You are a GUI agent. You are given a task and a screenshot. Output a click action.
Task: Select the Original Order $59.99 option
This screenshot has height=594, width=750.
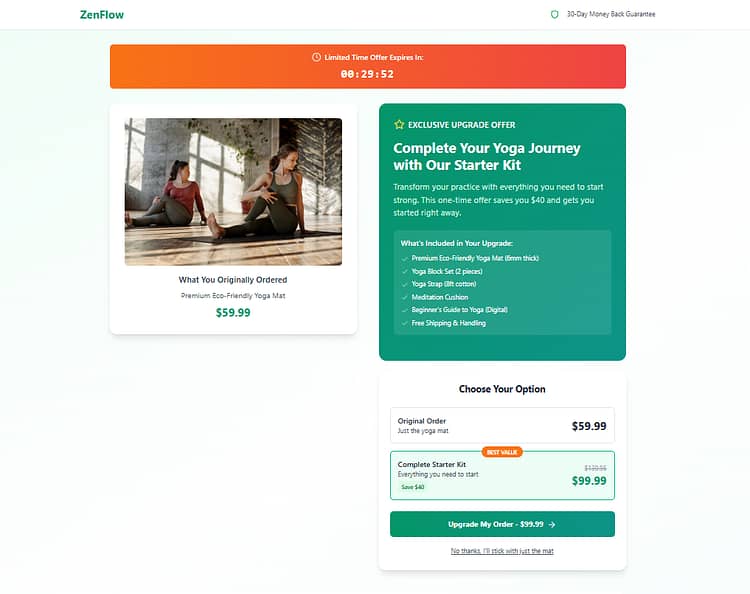(x=502, y=425)
